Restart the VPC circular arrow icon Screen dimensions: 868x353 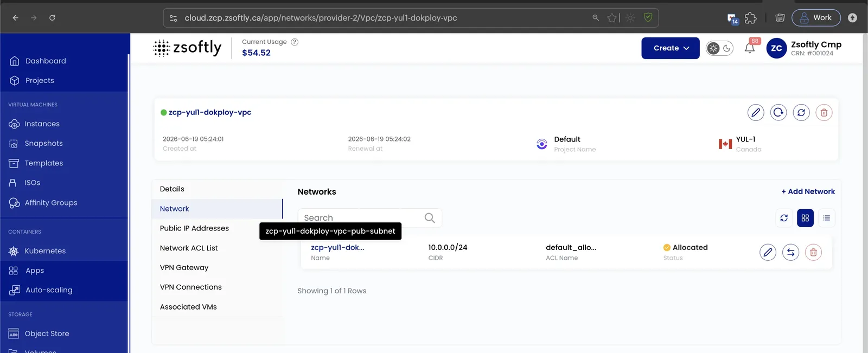[778, 112]
